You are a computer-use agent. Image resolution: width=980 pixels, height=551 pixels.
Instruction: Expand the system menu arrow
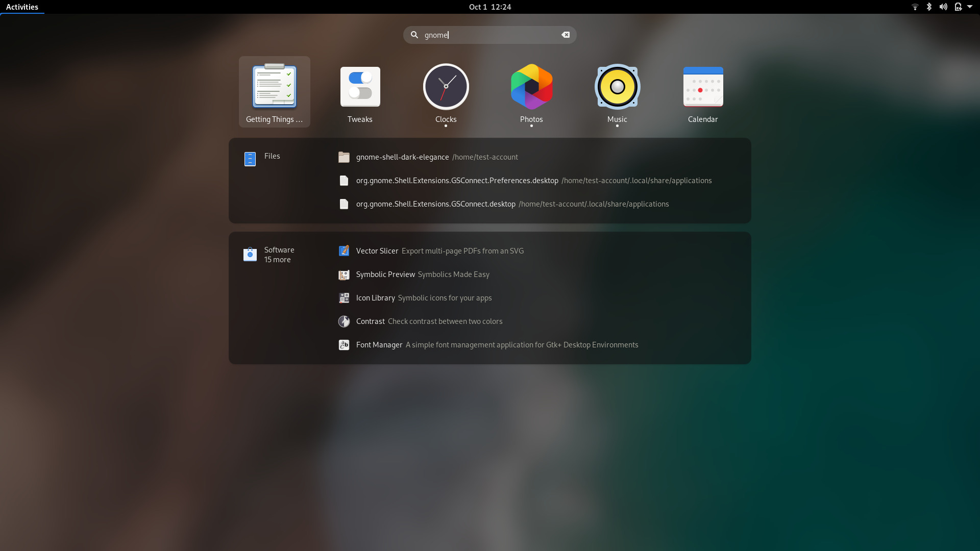tap(970, 7)
